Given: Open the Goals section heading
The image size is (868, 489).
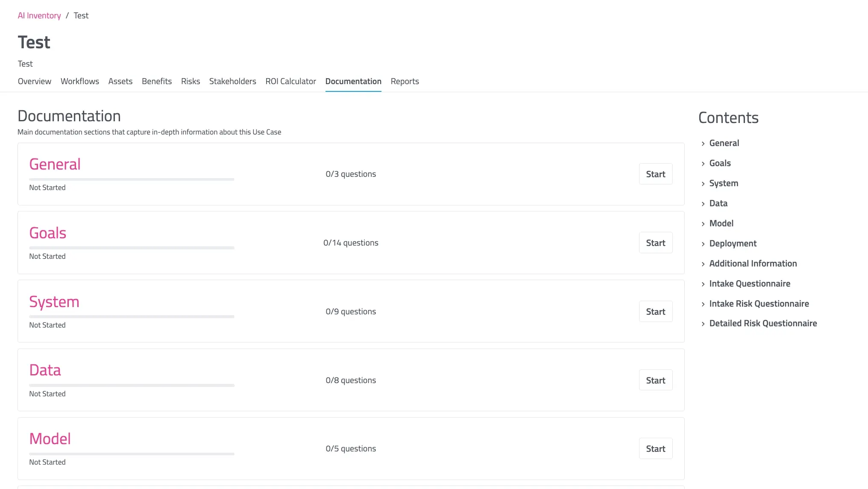Looking at the screenshot, I should [x=48, y=233].
